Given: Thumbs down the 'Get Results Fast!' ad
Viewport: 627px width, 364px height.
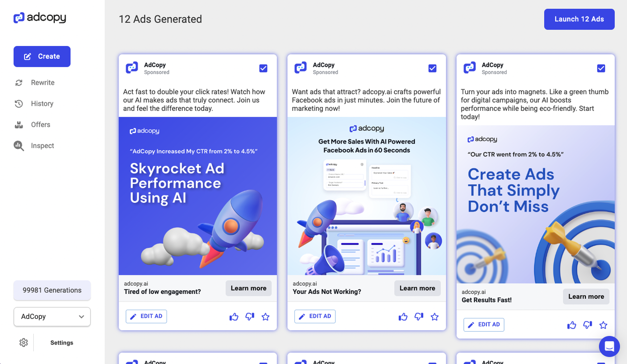Looking at the screenshot, I should [x=587, y=325].
